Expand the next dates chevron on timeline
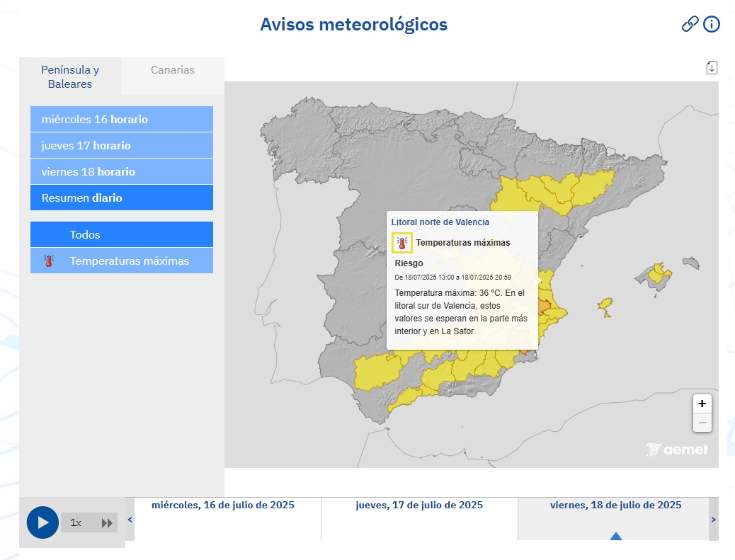The width and height of the screenshot is (735, 560). (x=714, y=518)
